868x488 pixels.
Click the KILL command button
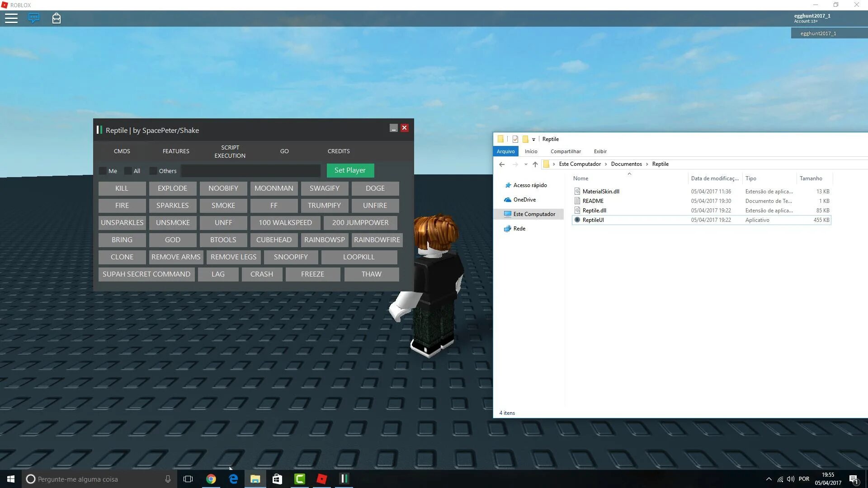122,188
